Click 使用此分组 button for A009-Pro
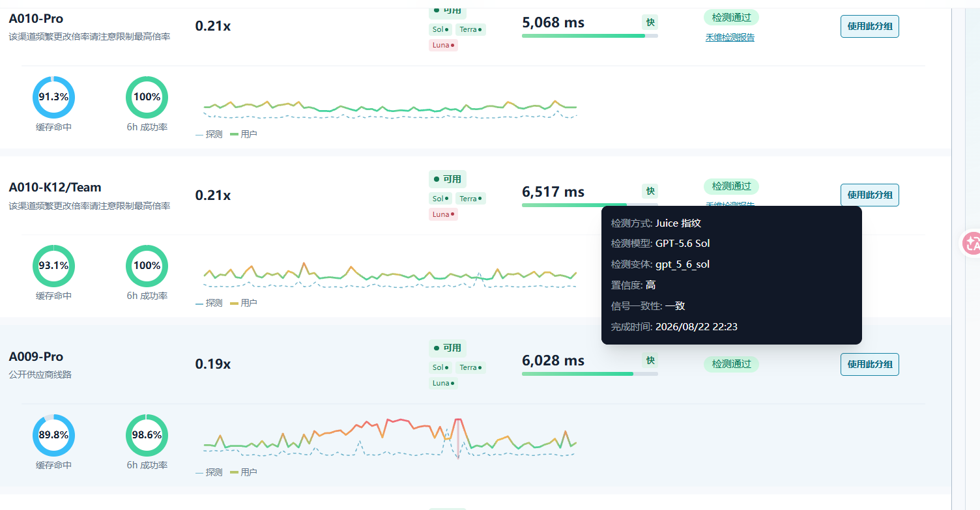The image size is (980, 510). pos(869,364)
